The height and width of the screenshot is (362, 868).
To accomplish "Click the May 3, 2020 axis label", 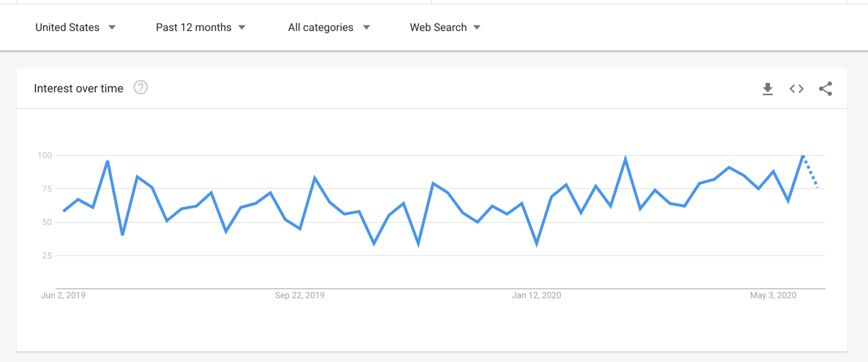I will pyautogui.click(x=773, y=295).
